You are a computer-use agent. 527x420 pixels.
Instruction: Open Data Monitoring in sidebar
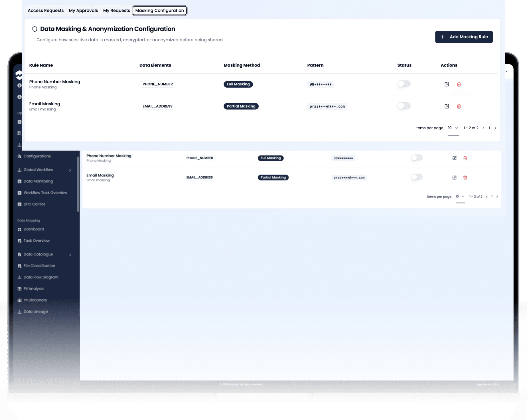[x=38, y=181]
